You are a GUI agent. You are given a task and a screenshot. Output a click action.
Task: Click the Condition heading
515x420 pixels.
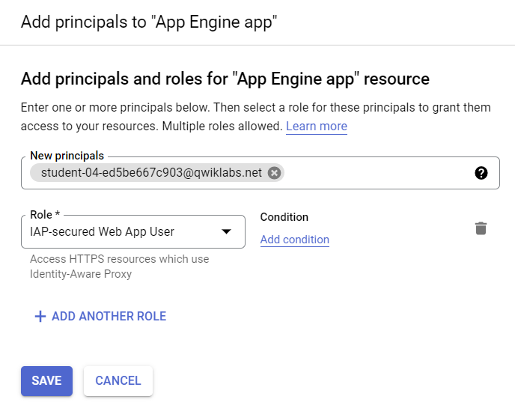pos(284,217)
